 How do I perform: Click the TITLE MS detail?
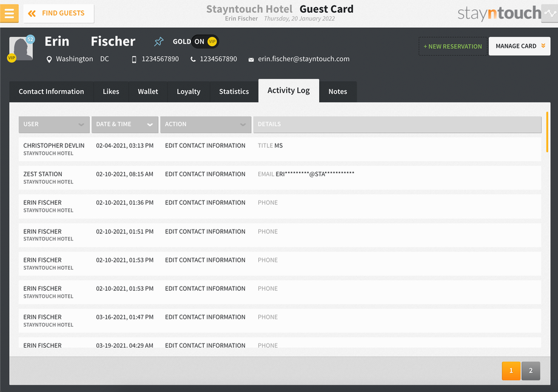tap(270, 145)
